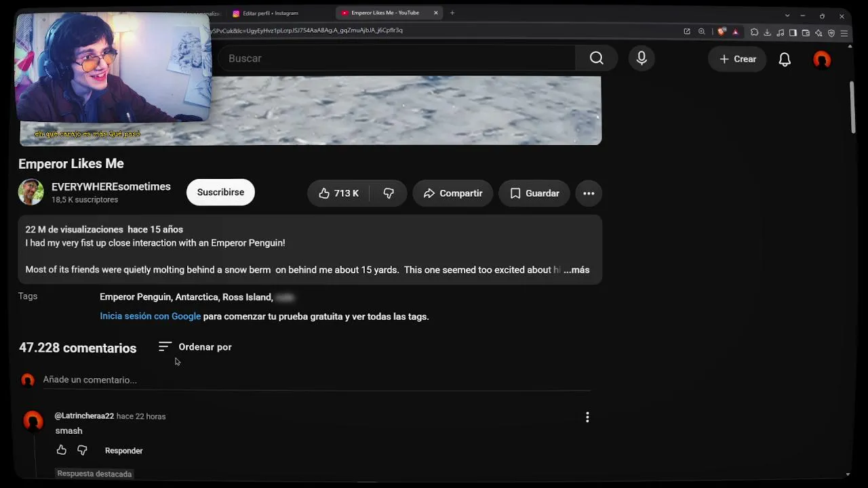The width and height of the screenshot is (868, 488).
Task: Open a new browser tab
Action: pyautogui.click(x=452, y=13)
